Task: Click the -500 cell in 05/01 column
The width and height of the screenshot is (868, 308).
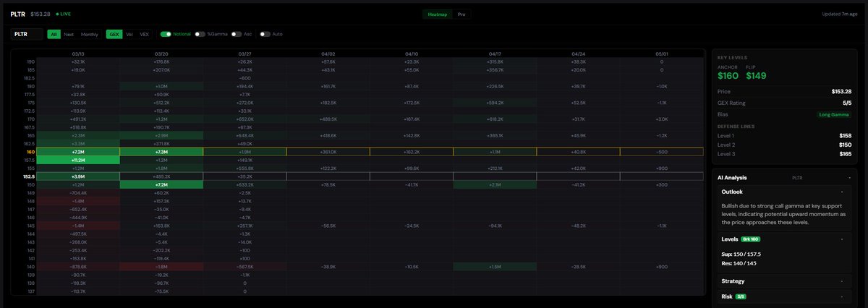Action: point(661,152)
